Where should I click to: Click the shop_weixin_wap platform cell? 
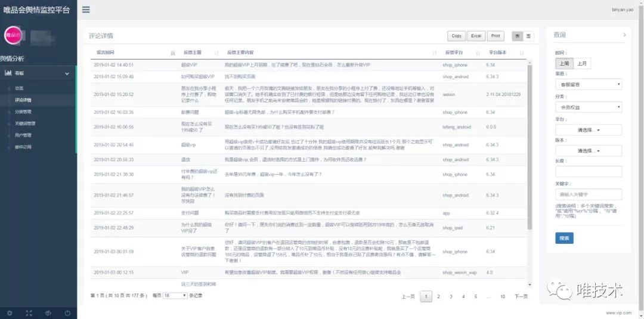tap(460, 272)
